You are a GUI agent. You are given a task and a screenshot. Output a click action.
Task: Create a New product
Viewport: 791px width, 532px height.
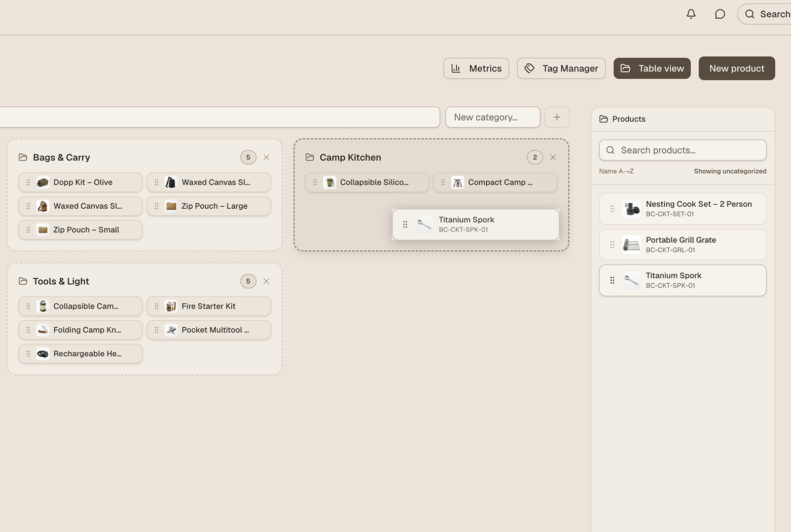(737, 68)
